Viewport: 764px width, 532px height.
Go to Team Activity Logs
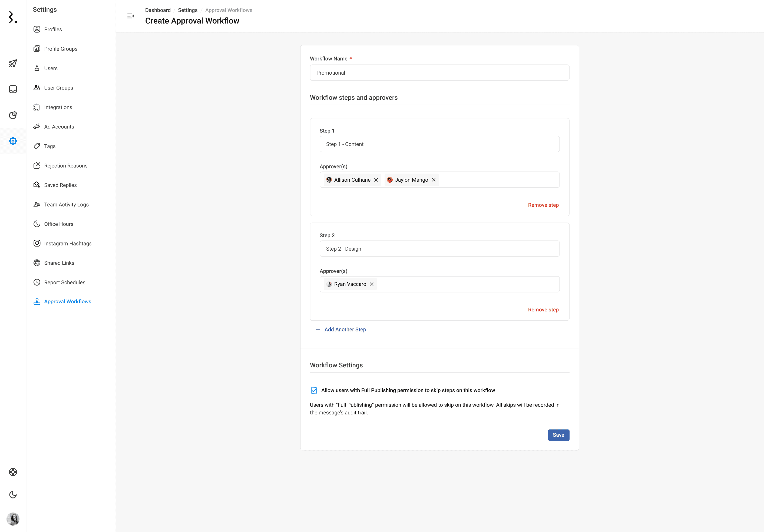(66, 205)
